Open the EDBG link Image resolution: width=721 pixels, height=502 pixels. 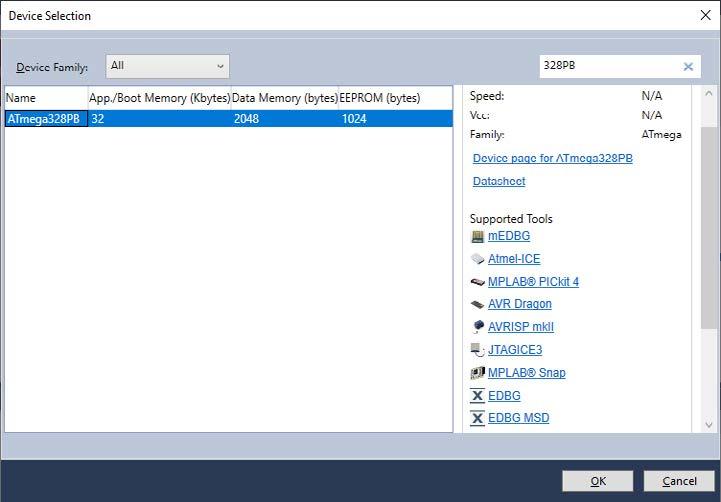(x=504, y=395)
